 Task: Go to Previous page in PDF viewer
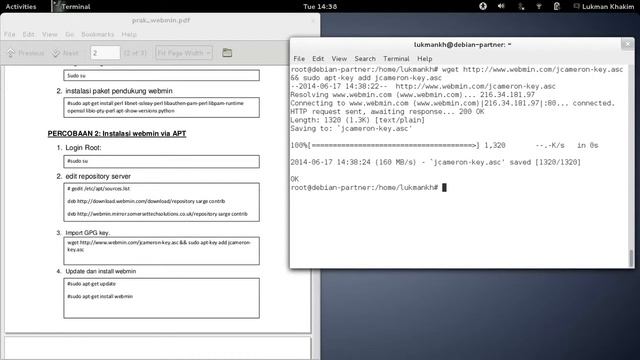(25, 53)
